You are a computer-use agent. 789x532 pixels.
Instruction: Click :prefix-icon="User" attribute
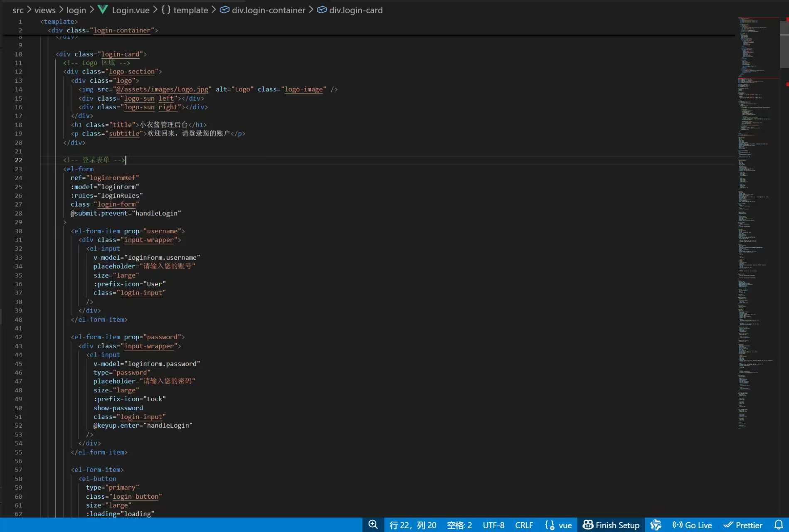click(x=129, y=284)
